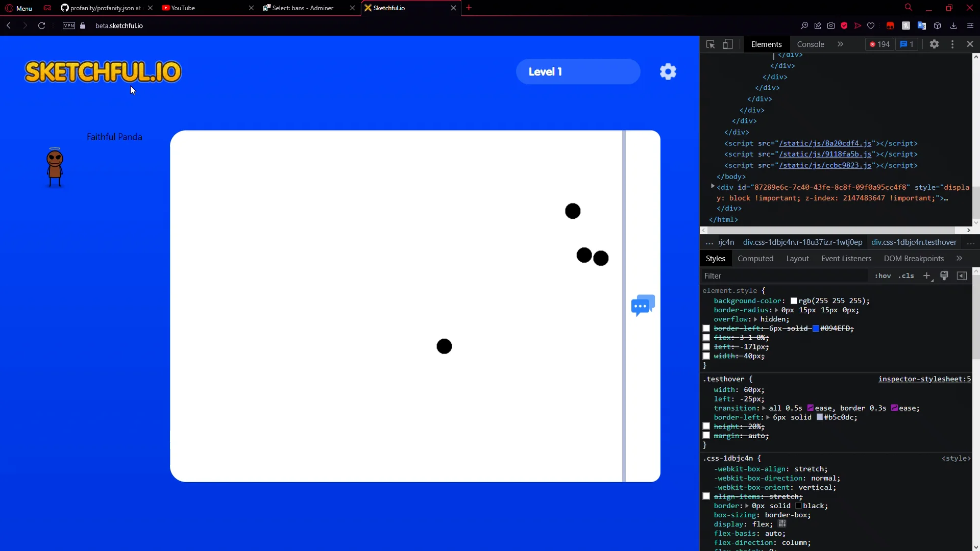Switch to the Elements tab

click(x=766, y=44)
